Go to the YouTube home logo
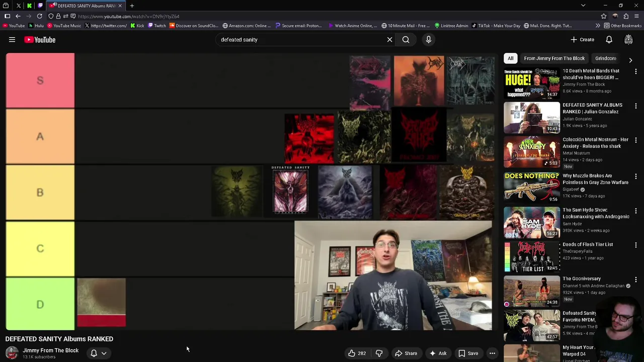 click(39, 40)
